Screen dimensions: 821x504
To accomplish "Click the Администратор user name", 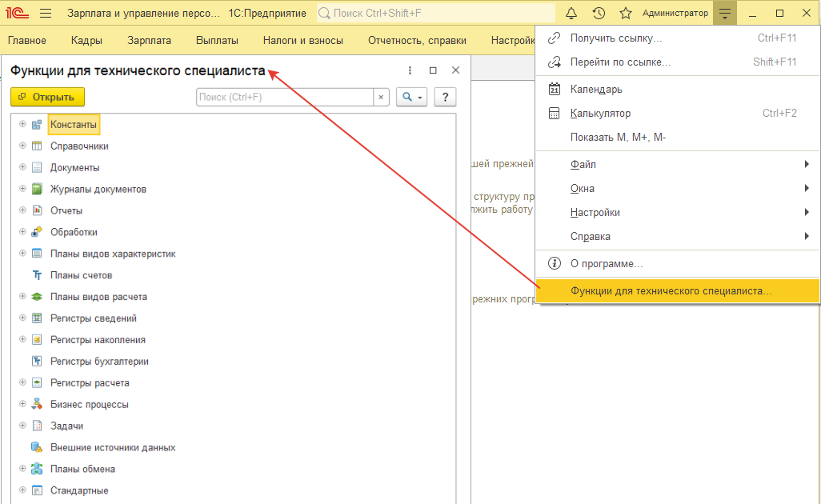I will (675, 14).
